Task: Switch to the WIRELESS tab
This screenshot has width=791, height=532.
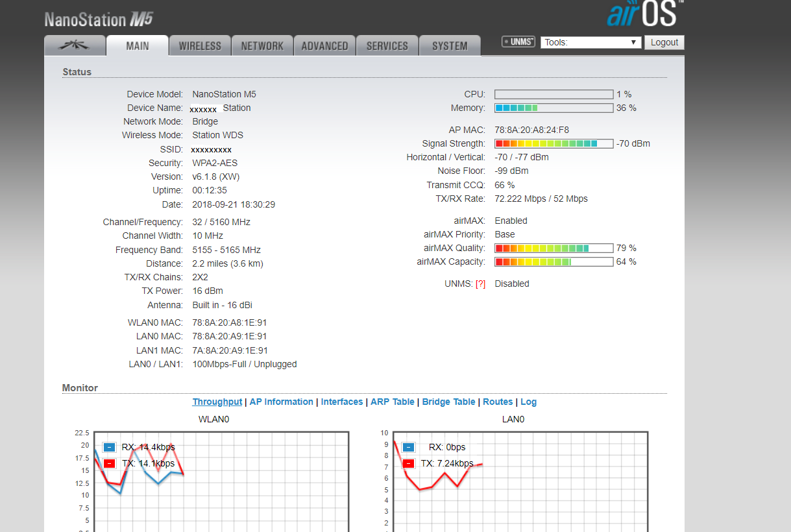Action: coord(200,45)
